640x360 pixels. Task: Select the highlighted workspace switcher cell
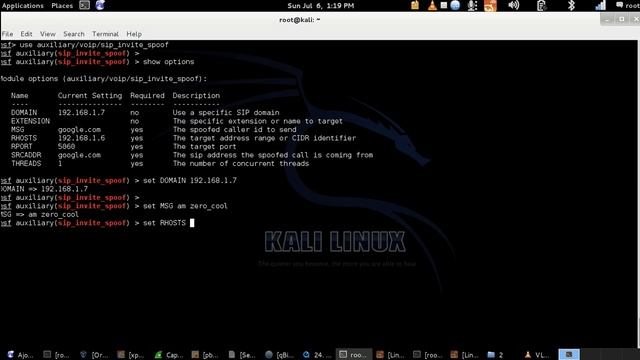pyautogui.click(x=569, y=354)
